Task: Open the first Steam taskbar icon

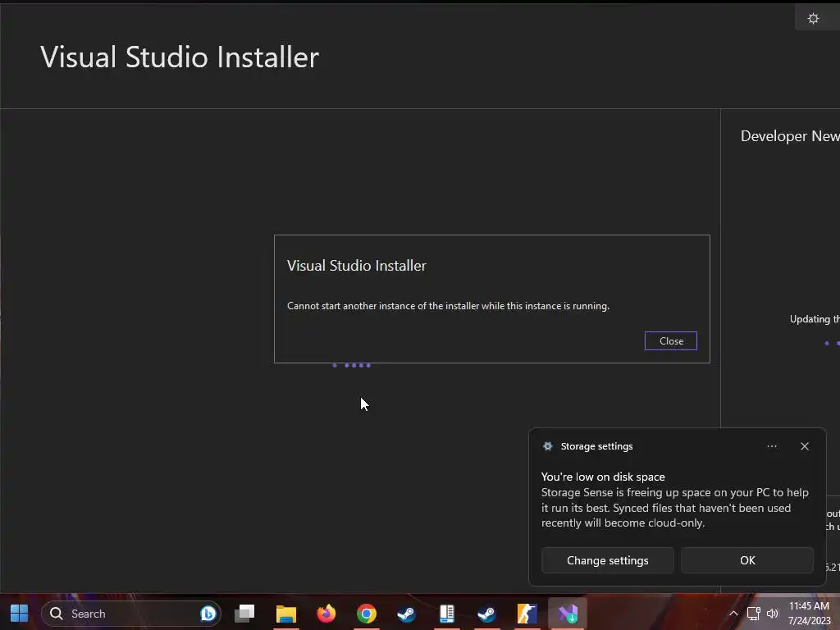Action: [407, 614]
